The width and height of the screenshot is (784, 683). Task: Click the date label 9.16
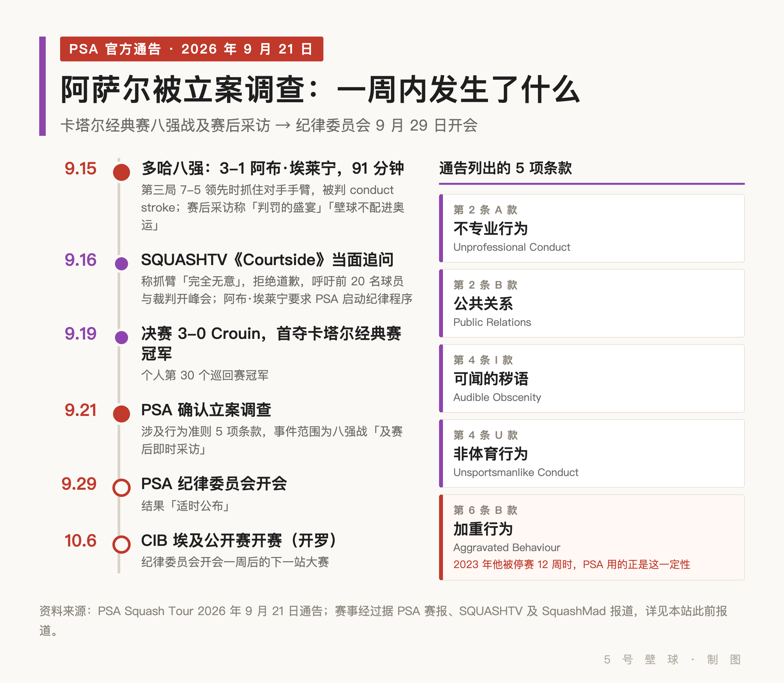coord(80,260)
